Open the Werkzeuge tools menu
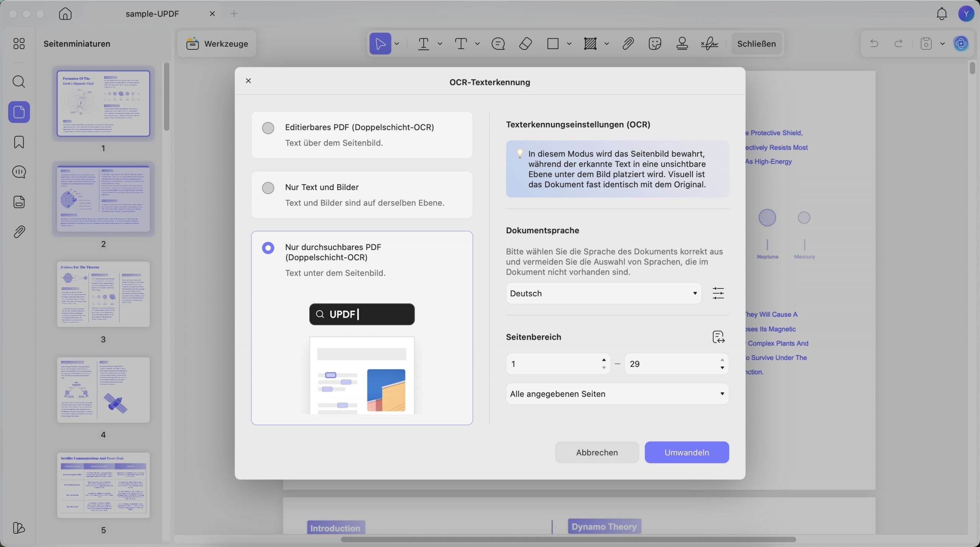 (x=217, y=44)
